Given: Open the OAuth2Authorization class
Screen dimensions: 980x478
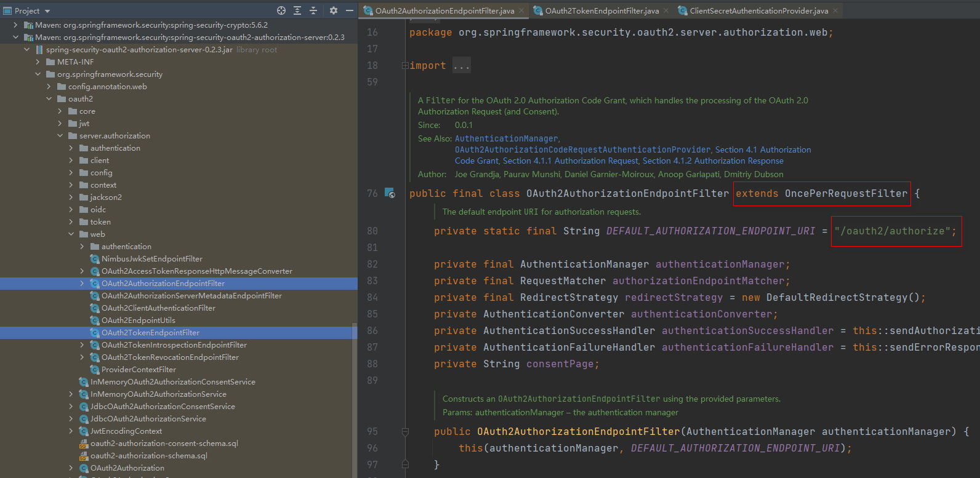Looking at the screenshot, I should [x=127, y=468].
